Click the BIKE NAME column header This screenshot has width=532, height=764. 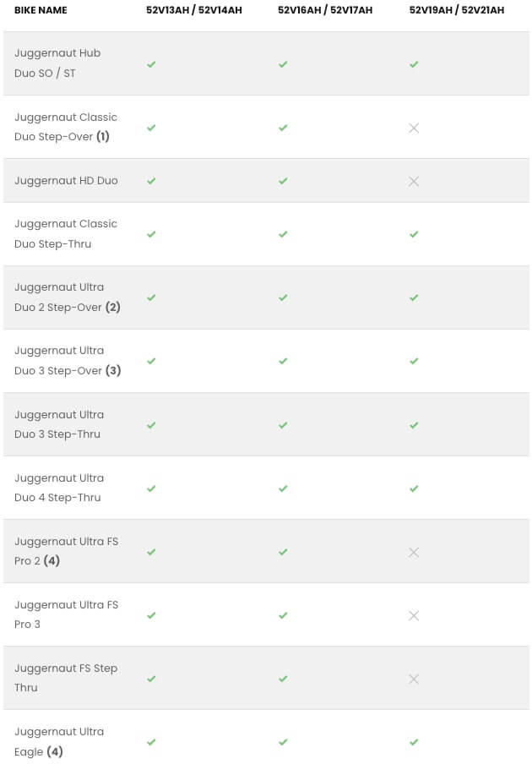41,10
